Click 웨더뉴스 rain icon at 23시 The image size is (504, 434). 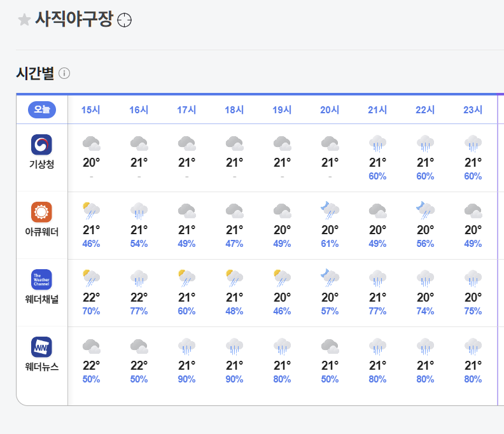[x=473, y=346]
